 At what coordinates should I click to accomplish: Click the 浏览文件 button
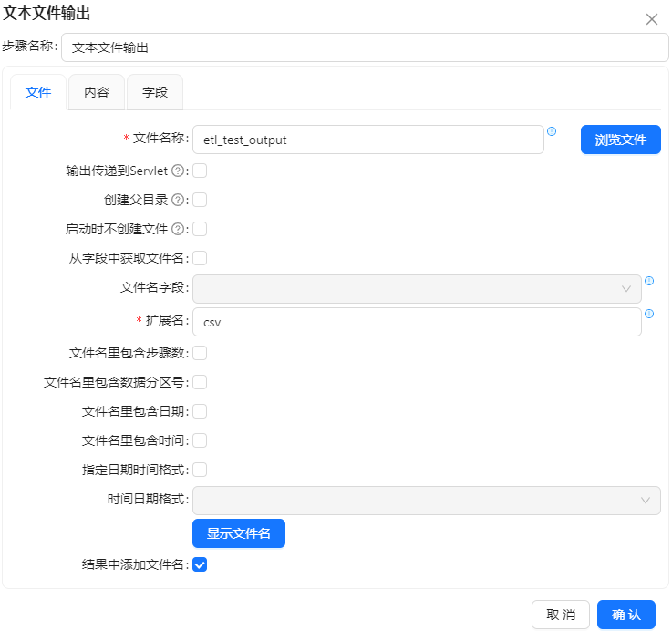click(620, 140)
